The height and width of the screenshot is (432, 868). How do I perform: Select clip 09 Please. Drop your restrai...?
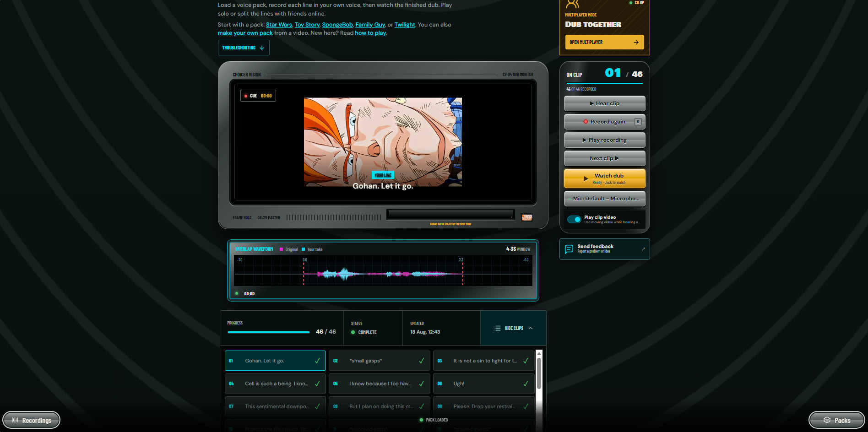pyautogui.click(x=483, y=406)
